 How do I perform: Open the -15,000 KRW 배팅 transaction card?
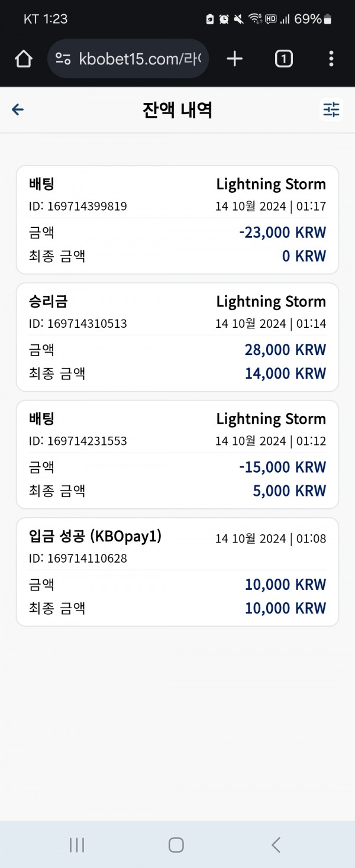click(177, 454)
